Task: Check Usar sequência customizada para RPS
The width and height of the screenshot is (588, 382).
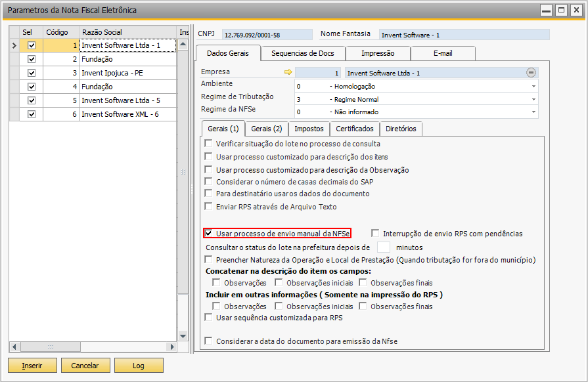Action: (x=208, y=318)
